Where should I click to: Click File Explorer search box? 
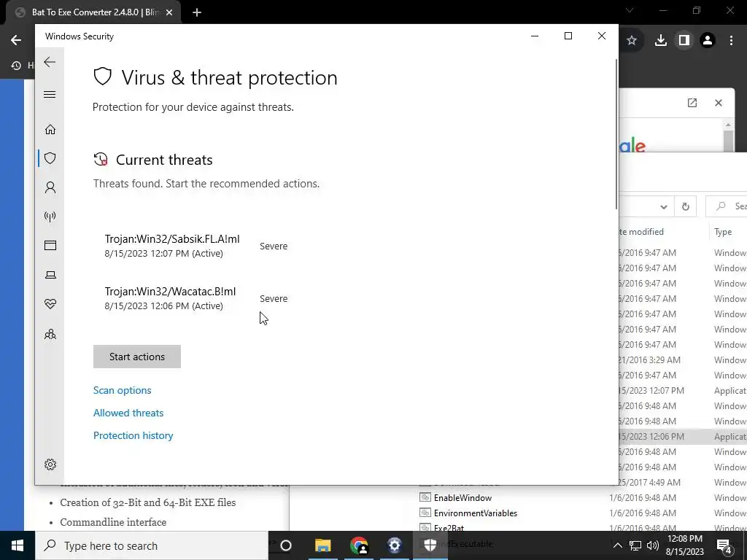726,206
